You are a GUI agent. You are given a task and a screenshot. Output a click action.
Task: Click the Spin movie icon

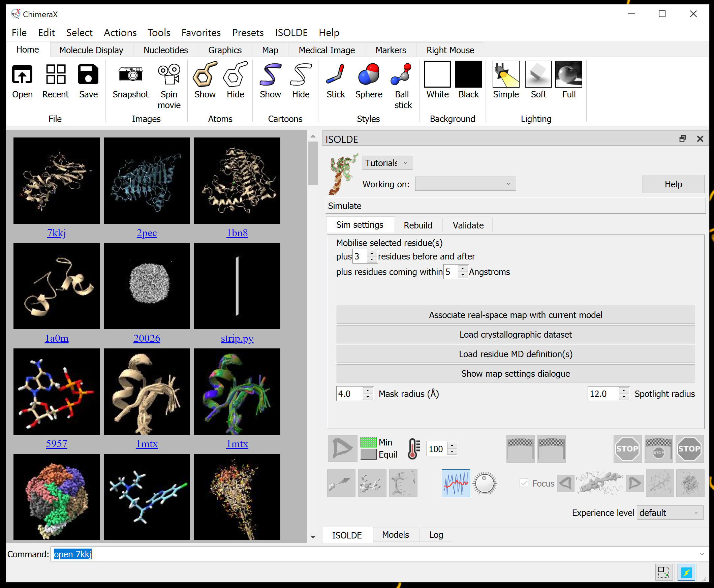[x=169, y=74]
